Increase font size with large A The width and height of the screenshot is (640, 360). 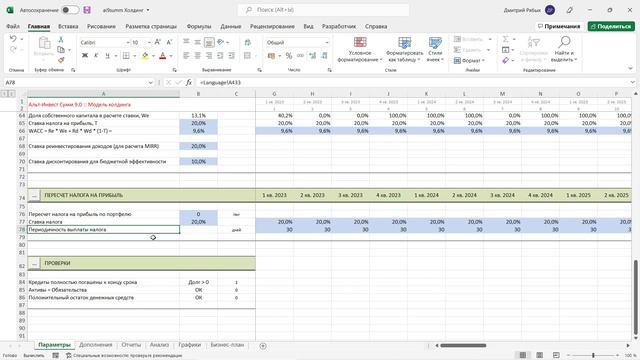158,42
